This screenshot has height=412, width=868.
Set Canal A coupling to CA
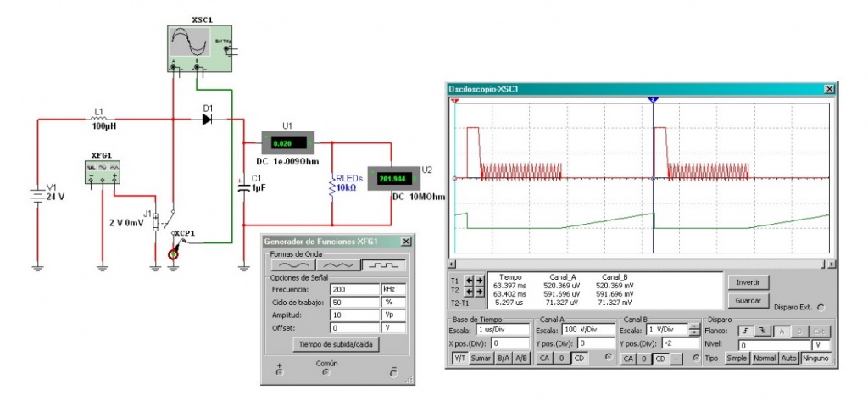tap(544, 359)
